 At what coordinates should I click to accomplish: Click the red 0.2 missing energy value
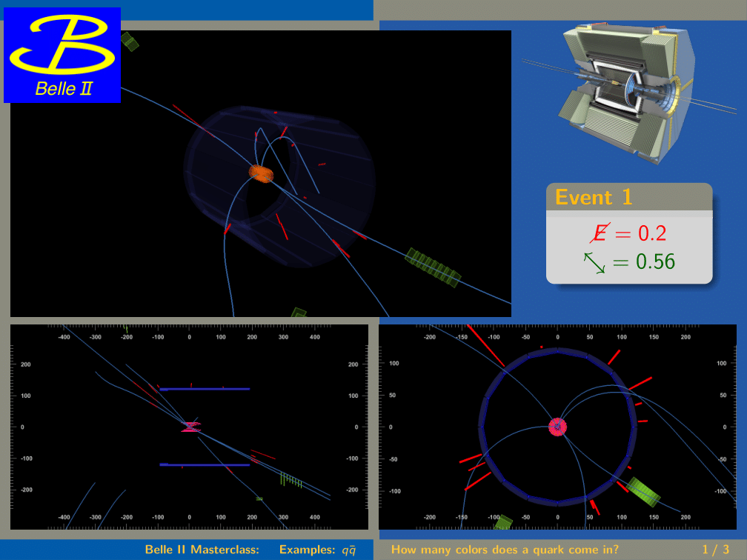click(652, 234)
